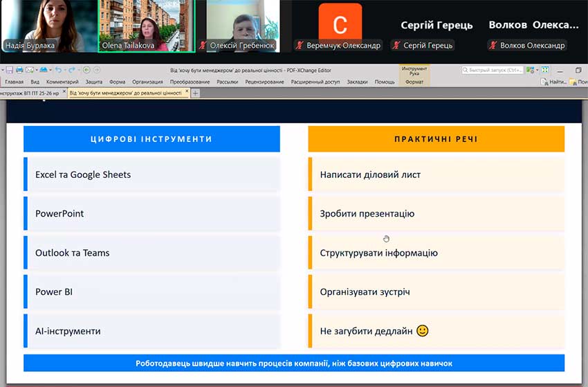The width and height of the screenshot is (588, 387).
Task: Open the scanner icon dropdown arrow
Action: point(50,70)
